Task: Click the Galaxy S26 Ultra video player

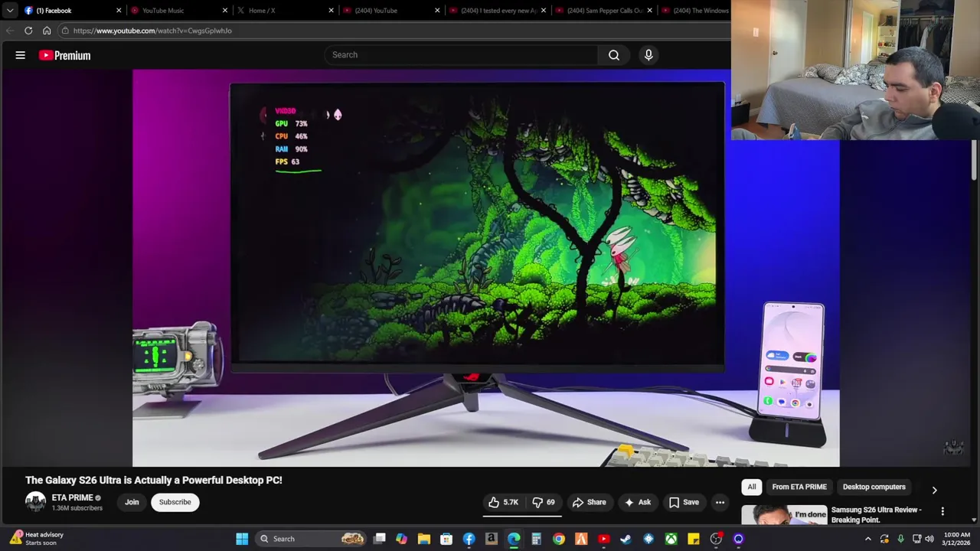Action: click(486, 268)
